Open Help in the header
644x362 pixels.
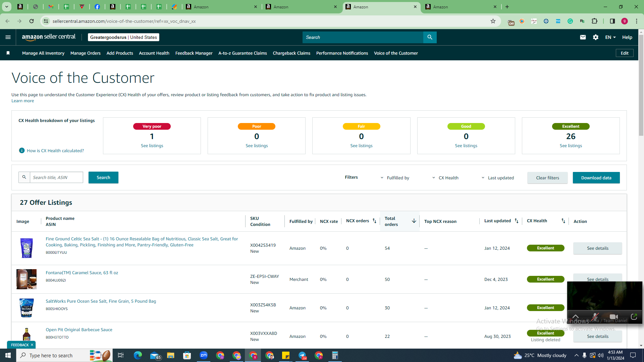(x=627, y=37)
